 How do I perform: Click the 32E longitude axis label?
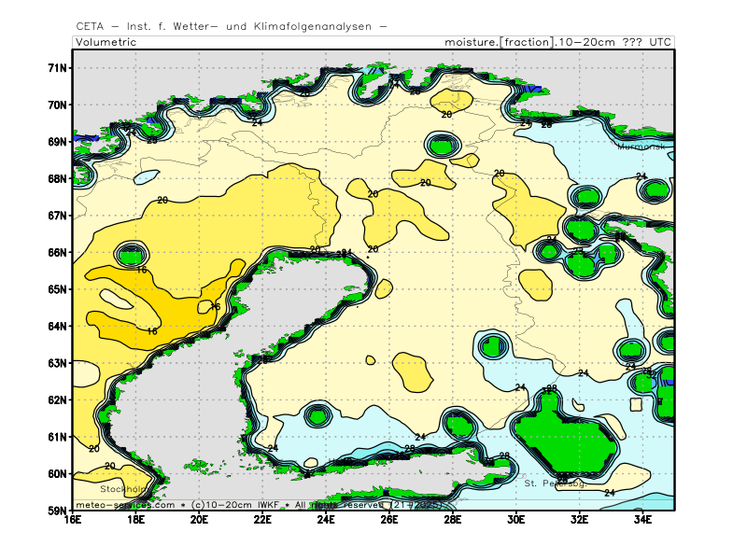[579, 520]
